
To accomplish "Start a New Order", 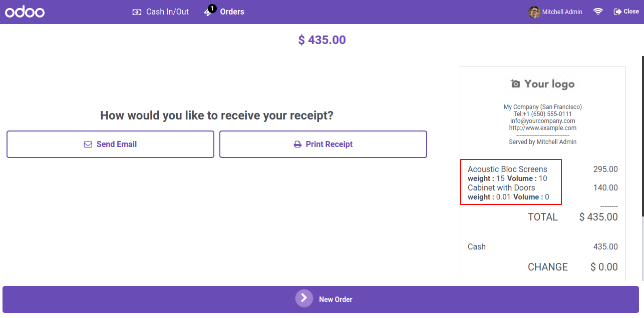I will (x=320, y=299).
